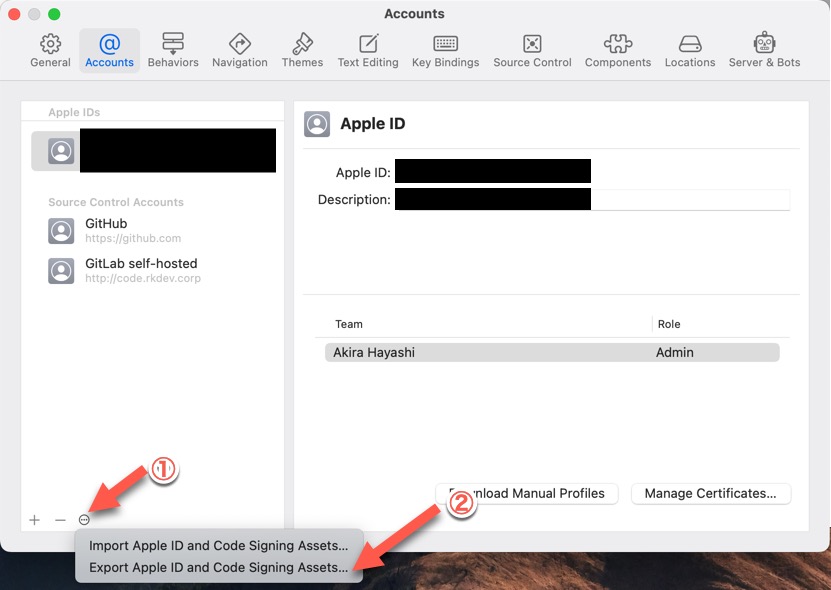831x590 pixels.
Task: Click the GitLab account avatar icon
Action: click(x=61, y=271)
